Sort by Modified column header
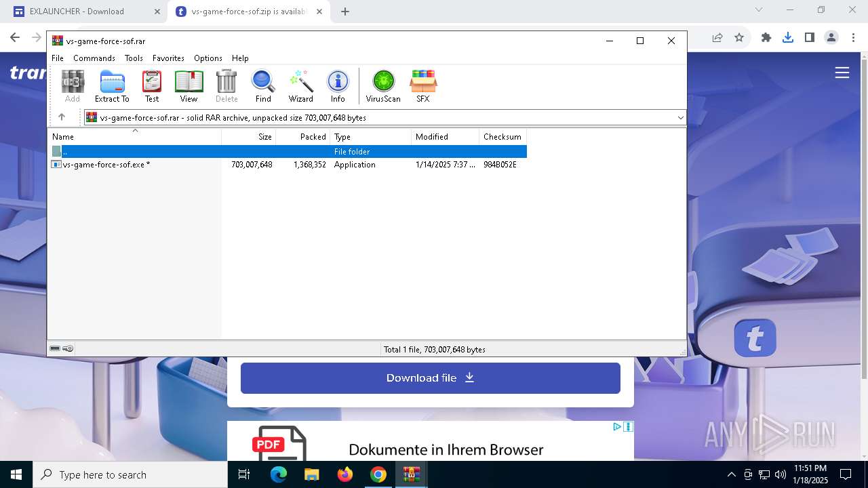The width and height of the screenshot is (868, 488). click(446, 137)
